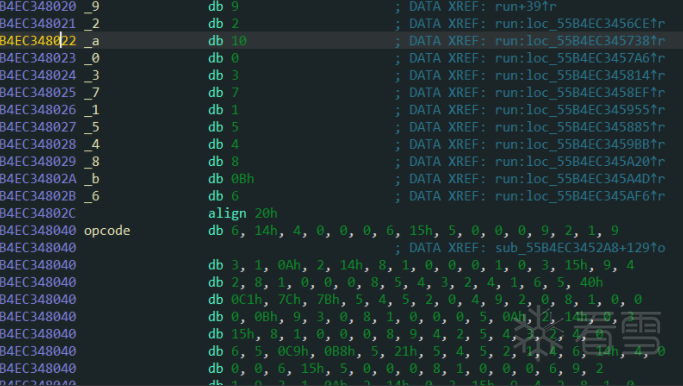Viewport: 683px width, 386px height.
Task: Follow xref run:loc_55B4EC345885
Action: click(580, 127)
